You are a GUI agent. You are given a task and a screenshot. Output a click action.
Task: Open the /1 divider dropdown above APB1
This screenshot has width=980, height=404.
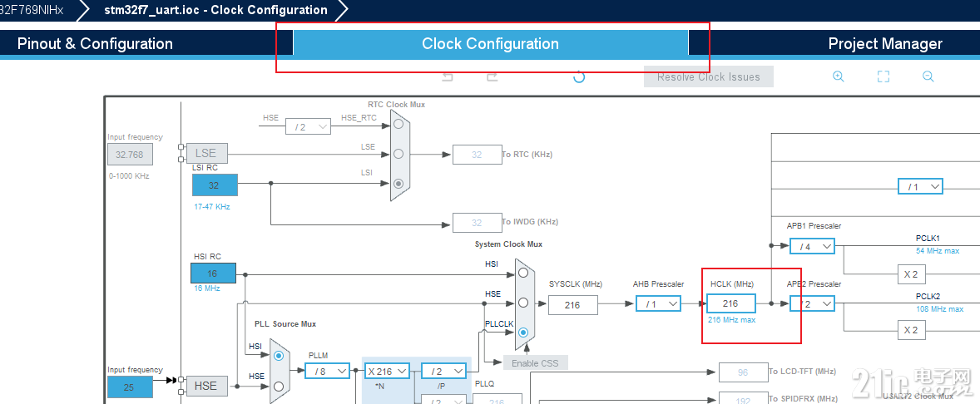tap(920, 187)
